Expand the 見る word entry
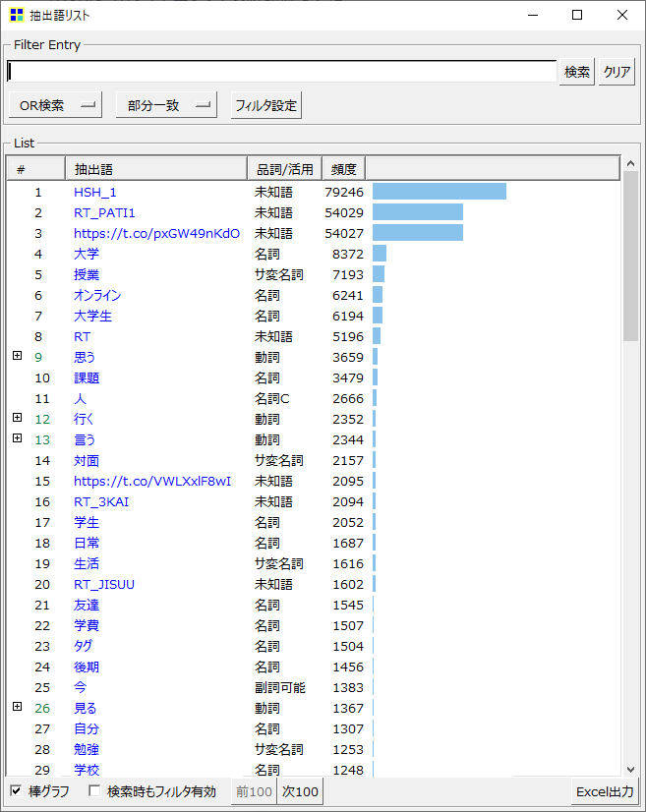Screen dimensions: 646x812 [x=17, y=707]
